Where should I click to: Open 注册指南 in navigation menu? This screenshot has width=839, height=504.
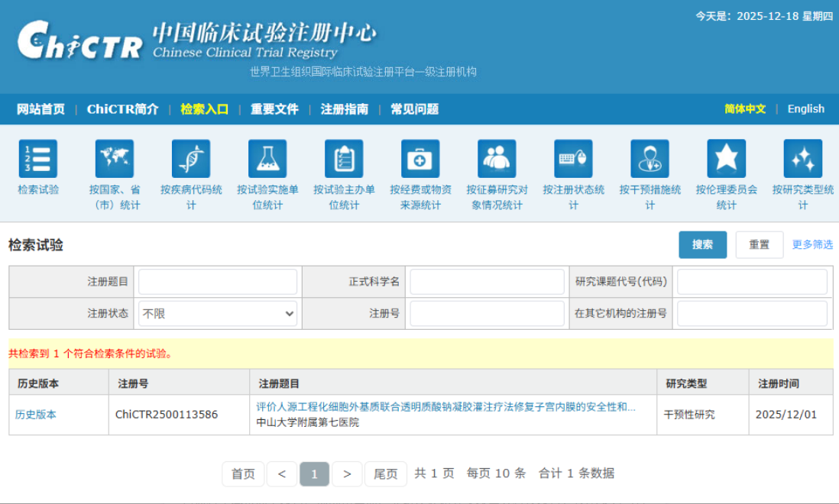click(344, 109)
